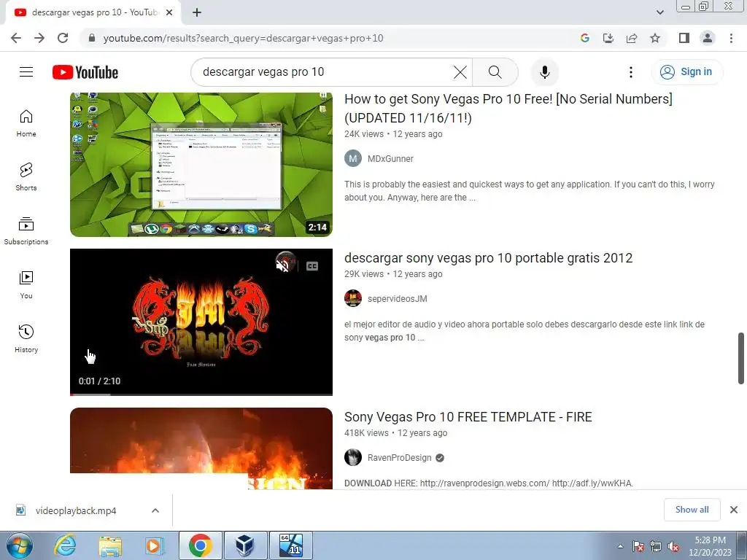Open Shorts from the sidebar
Viewport: 747px width, 560px height.
(x=26, y=177)
